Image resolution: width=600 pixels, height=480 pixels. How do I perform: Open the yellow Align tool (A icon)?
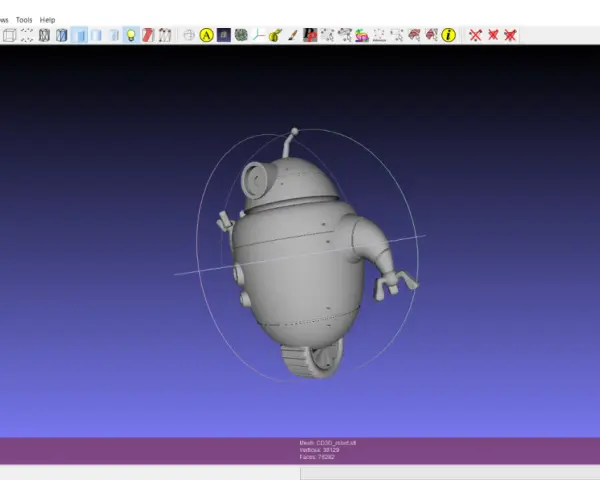(206, 35)
